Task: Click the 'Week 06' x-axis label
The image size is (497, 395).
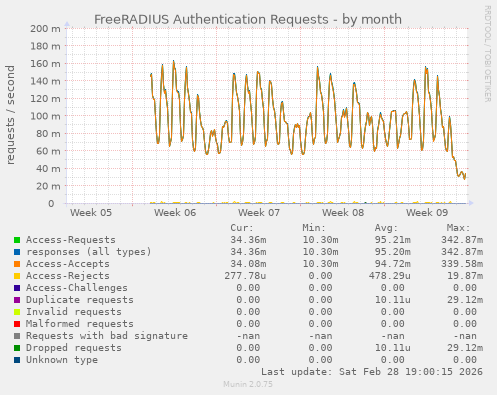Action: pyautogui.click(x=175, y=213)
